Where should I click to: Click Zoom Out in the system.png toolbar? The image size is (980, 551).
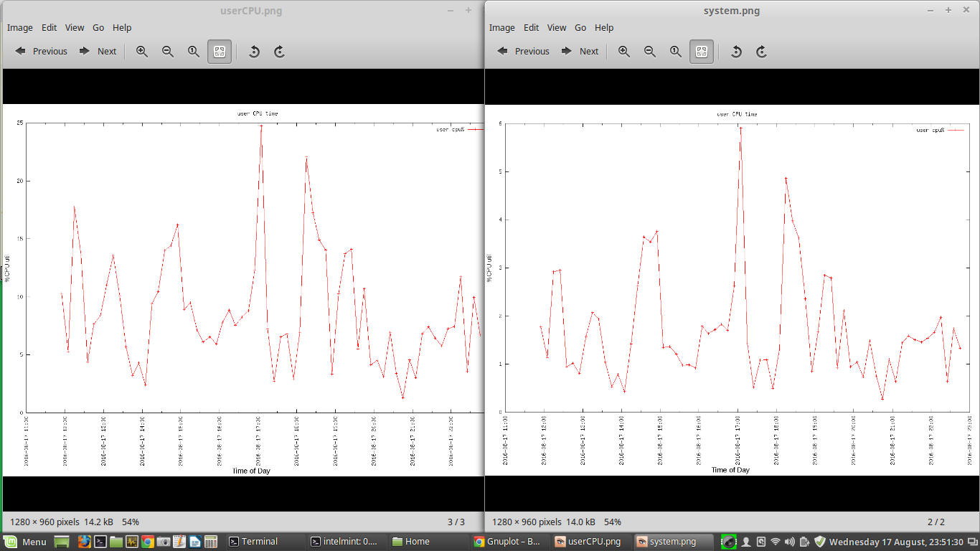tap(650, 51)
